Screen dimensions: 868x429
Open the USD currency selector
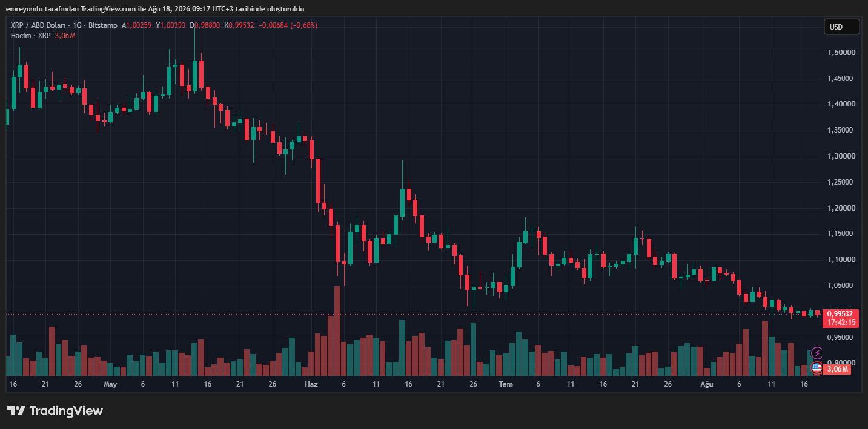click(x=841, y=27)
